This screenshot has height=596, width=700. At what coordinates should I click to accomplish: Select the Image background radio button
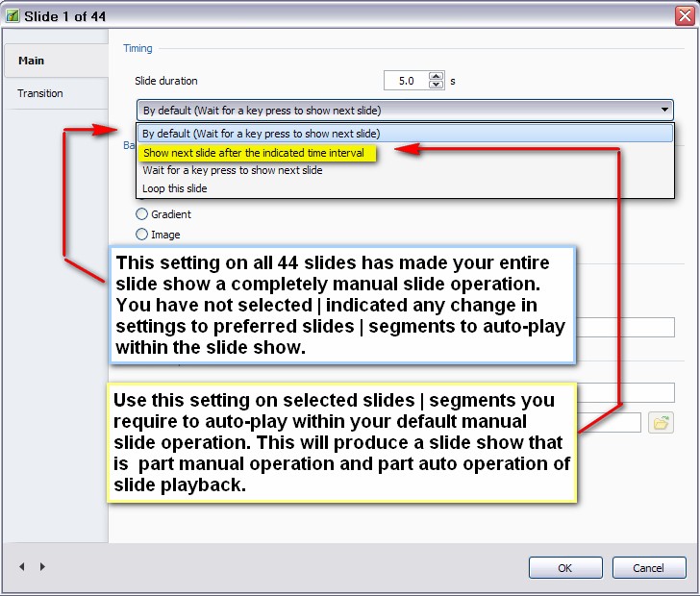coord(142,234)
